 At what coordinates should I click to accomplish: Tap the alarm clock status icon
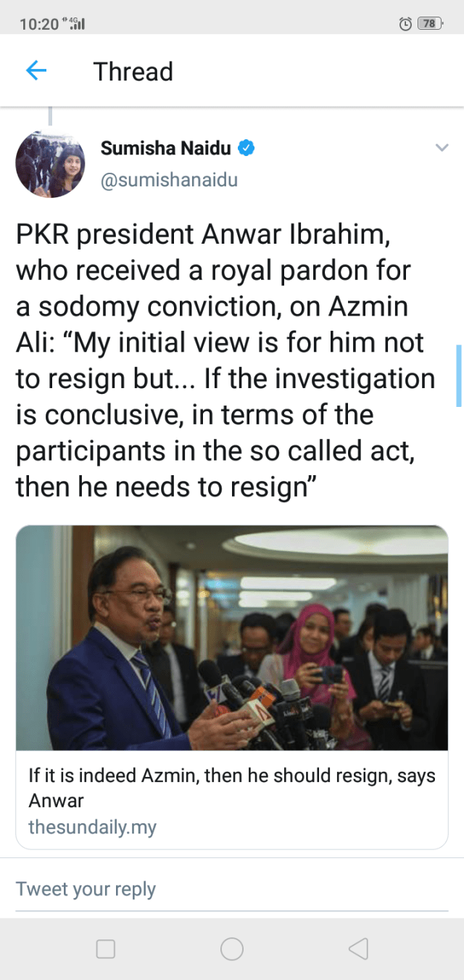pyautogui.click(x=406, y=23)
